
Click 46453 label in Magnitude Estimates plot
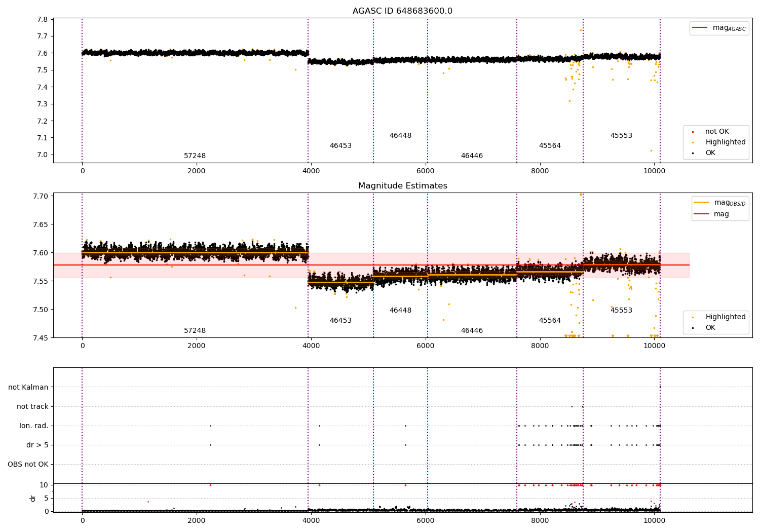[x=340, y=321]
